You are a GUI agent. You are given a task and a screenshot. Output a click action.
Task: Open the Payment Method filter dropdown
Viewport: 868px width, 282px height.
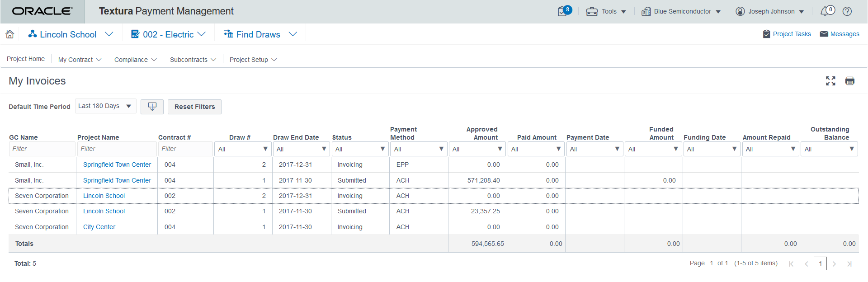(419, 149)
